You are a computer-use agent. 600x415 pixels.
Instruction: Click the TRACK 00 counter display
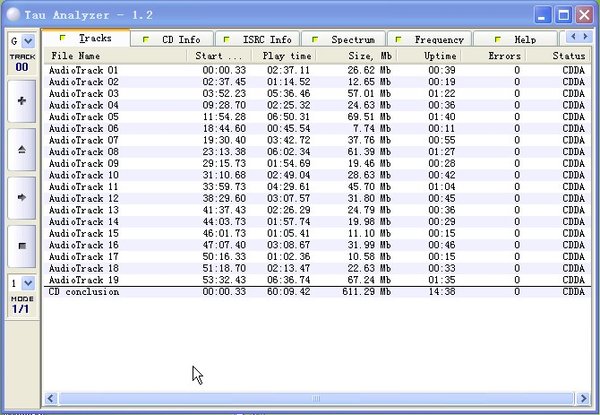(22, 63)
